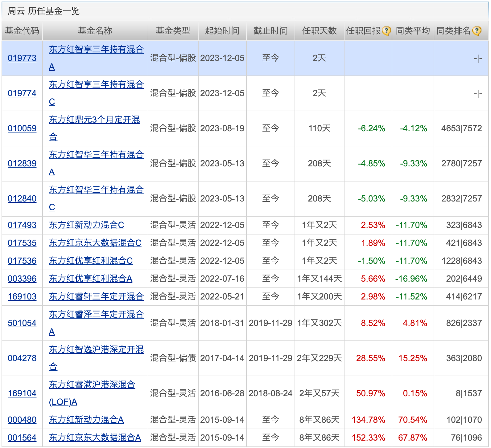The width and height of the screenshot is (491, 448).
Task: Open fund code link 017493
Action: 22,225
